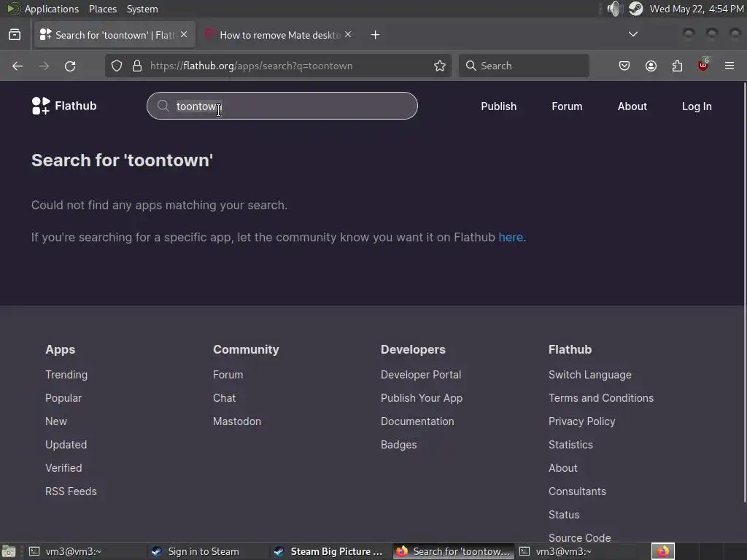Go back with the browser back arrow

[18, 66]
